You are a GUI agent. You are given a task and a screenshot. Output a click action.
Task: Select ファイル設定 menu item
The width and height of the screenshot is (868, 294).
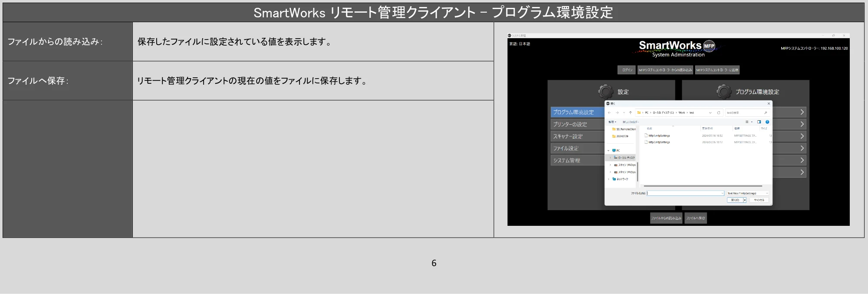pos(578,148)
